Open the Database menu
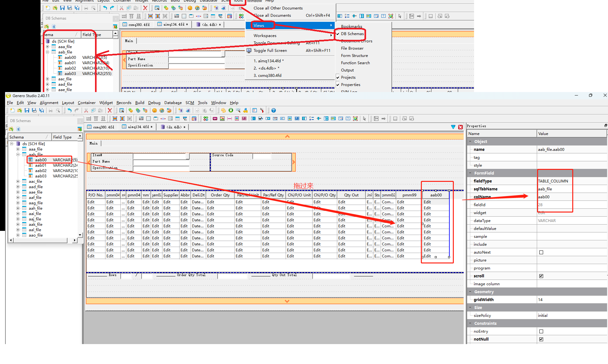608x364 pixels. point(173,103)
